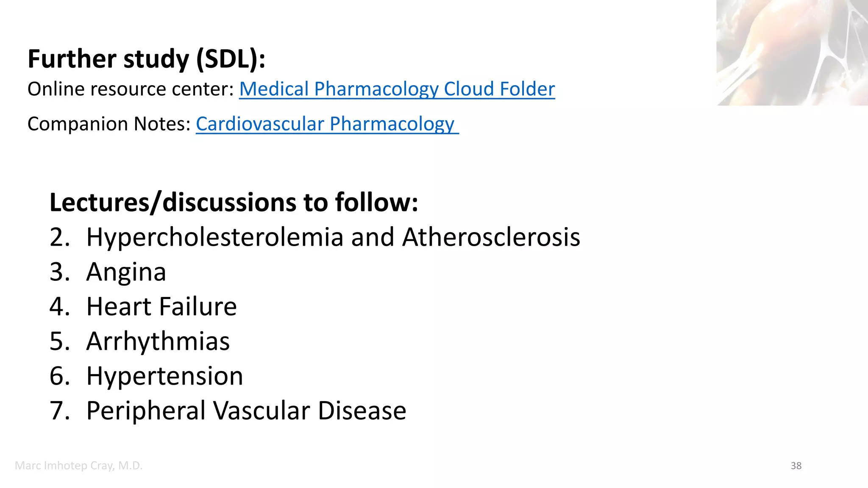Select the word 'Angina' in the list
This screenshot has width=868, height=488.
pos(126,272)
